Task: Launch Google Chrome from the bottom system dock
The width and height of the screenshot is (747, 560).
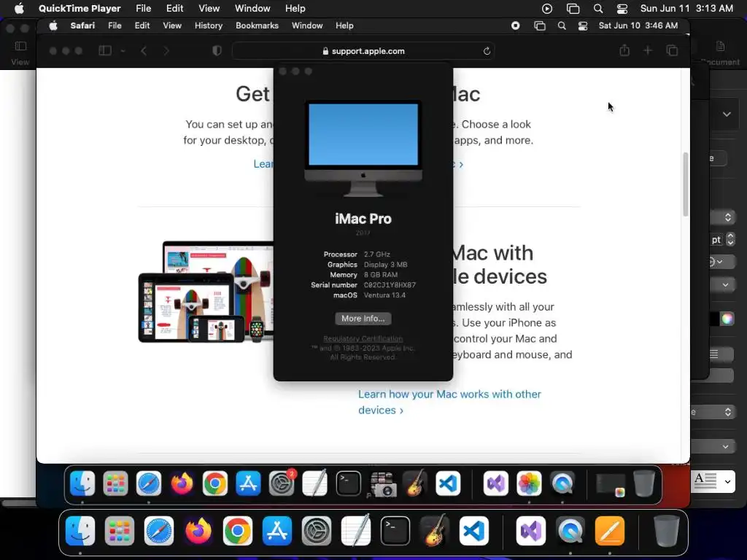Action: coord(238,531)
